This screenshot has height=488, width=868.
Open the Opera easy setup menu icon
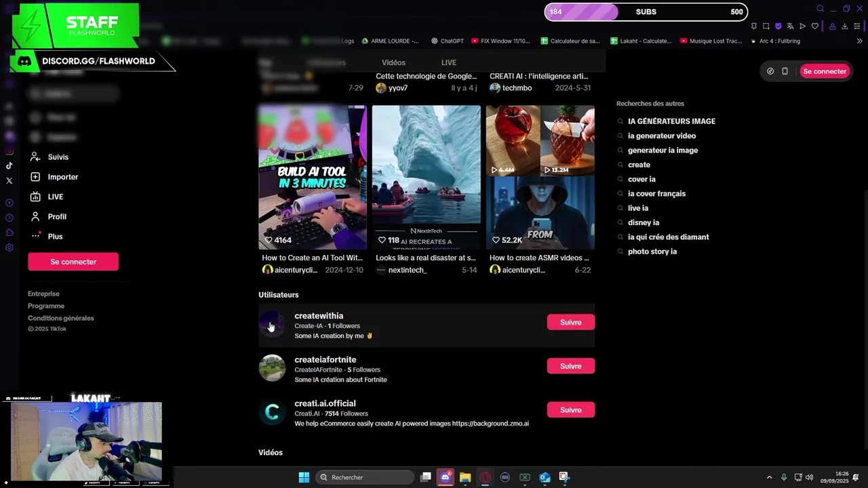(858, 26)
